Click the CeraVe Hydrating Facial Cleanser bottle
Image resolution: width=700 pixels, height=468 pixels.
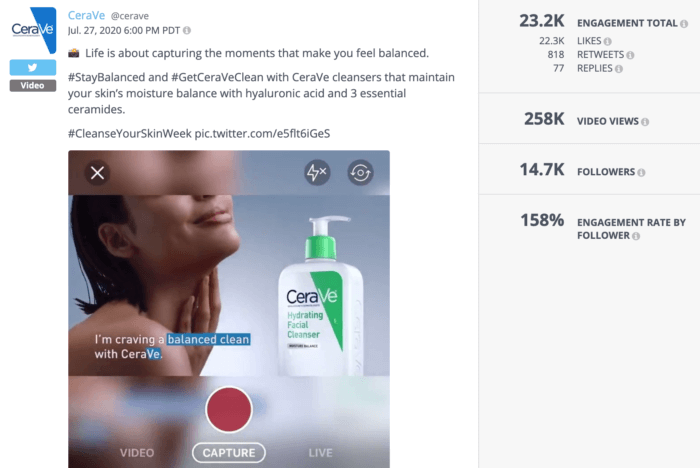click(x=321, y=296)
